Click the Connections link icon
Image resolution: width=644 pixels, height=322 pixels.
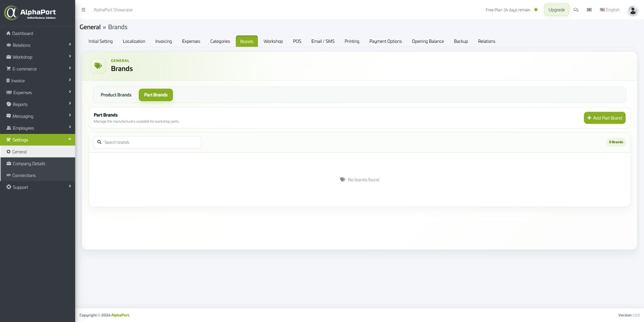[x=8, y=175]
